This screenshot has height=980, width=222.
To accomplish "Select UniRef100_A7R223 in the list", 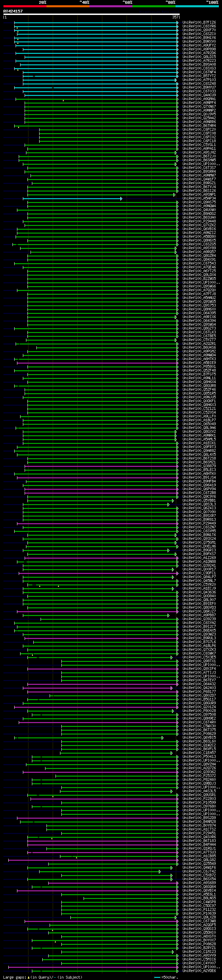I will click(199, 60).
